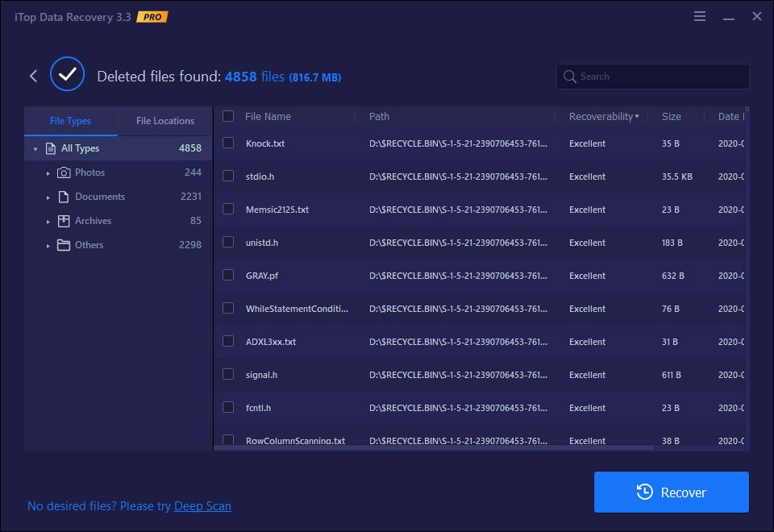Click the magnifier search icon

[570, 77]
